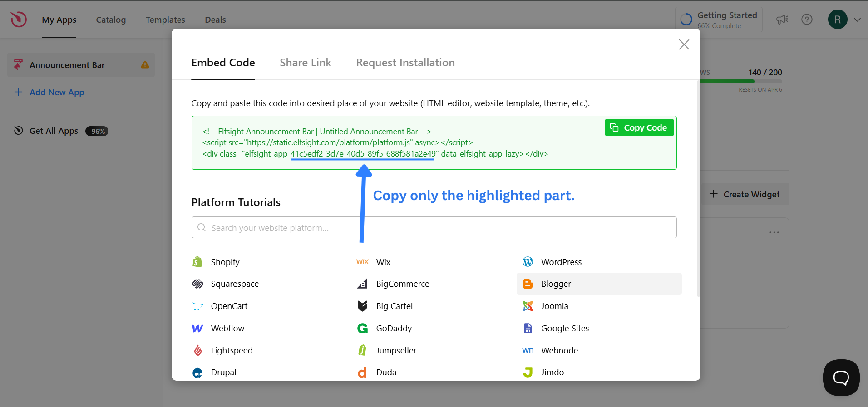Click the user avatar R
868x407 pixels.
coord(838,20)
